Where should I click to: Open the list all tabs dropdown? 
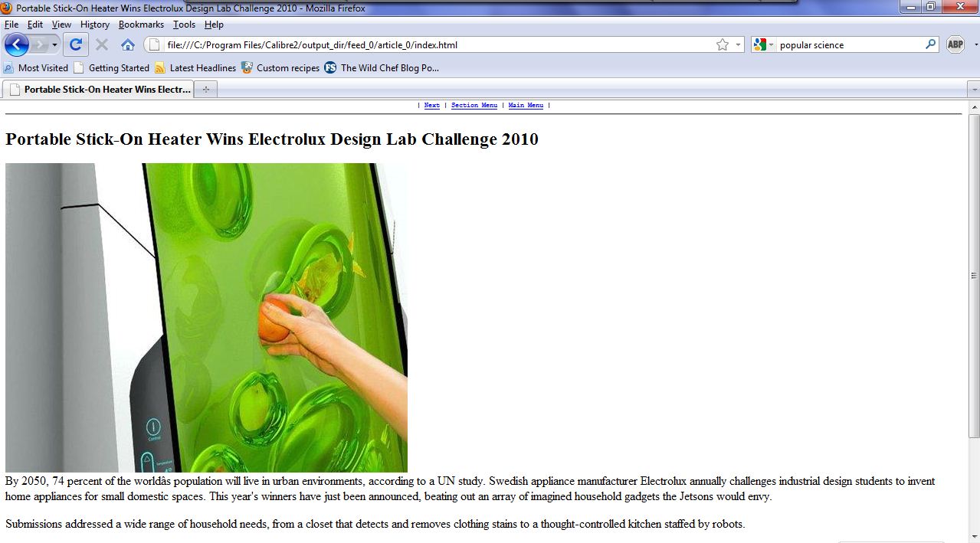[x=973, y=90]
